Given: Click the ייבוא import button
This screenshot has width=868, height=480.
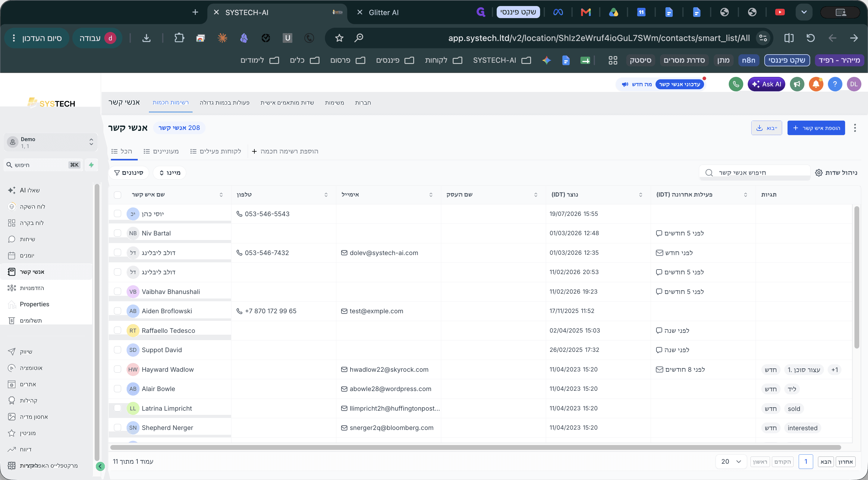Looking at the screenshot, I should (x=766, y=128).
